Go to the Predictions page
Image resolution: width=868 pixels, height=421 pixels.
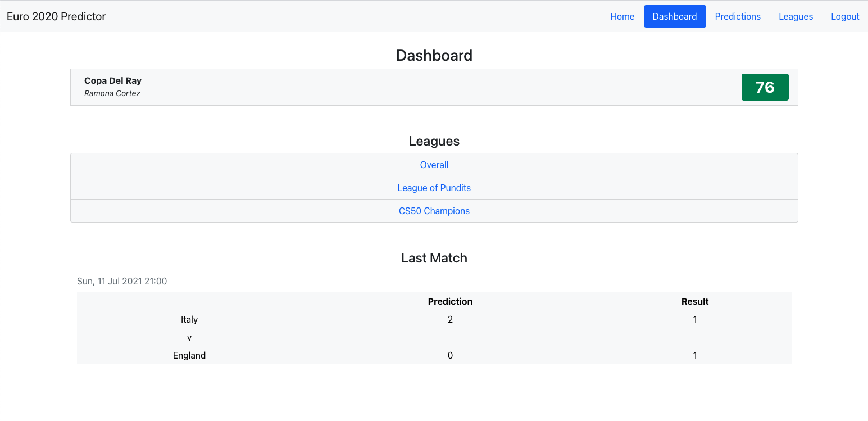coord(737,16)
